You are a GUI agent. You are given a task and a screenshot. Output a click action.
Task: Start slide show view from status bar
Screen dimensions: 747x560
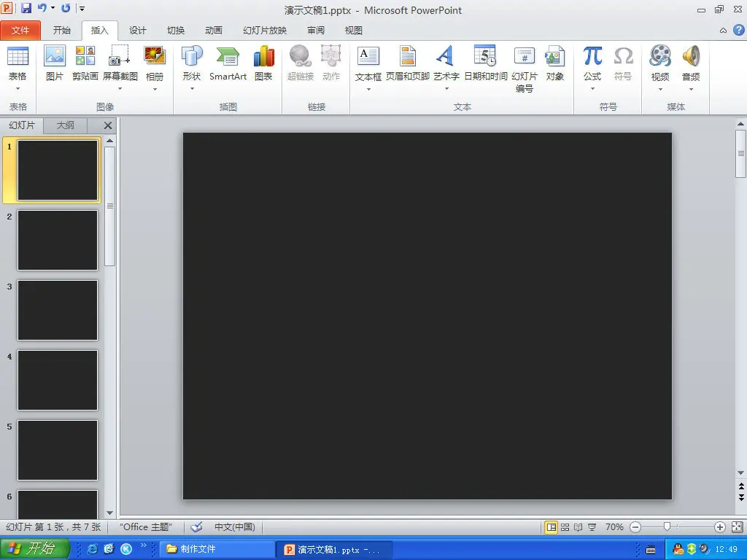(592, 526)
